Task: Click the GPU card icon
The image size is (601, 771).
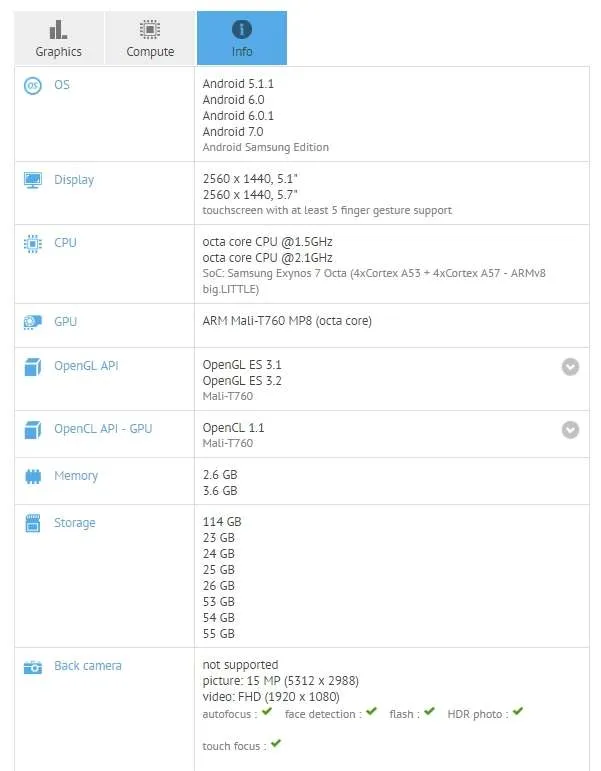Action: click(32, 322)
